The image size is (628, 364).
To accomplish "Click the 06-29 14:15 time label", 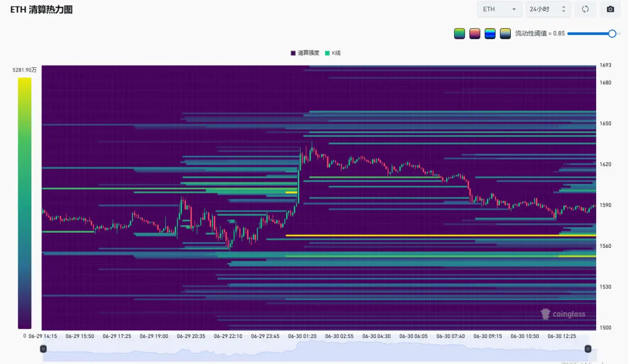I will click(x=43, y=336).
